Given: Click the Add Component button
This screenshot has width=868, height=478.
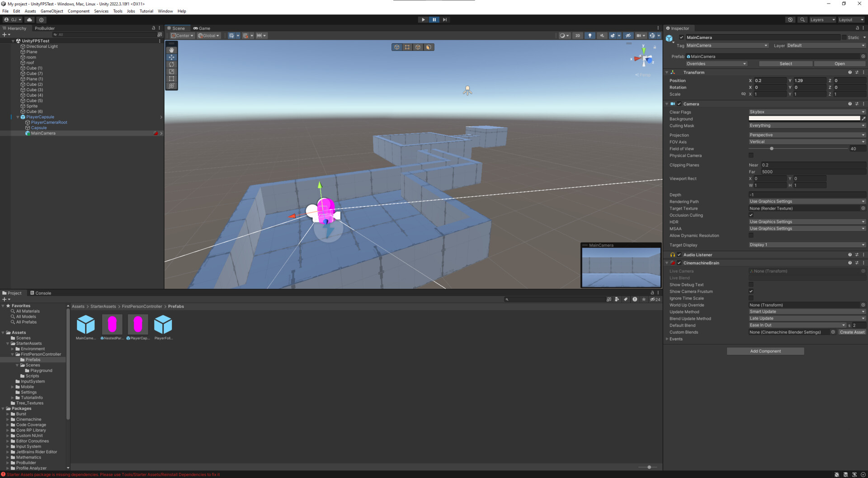Looking at the screenshot, I should tap(765, 351).
